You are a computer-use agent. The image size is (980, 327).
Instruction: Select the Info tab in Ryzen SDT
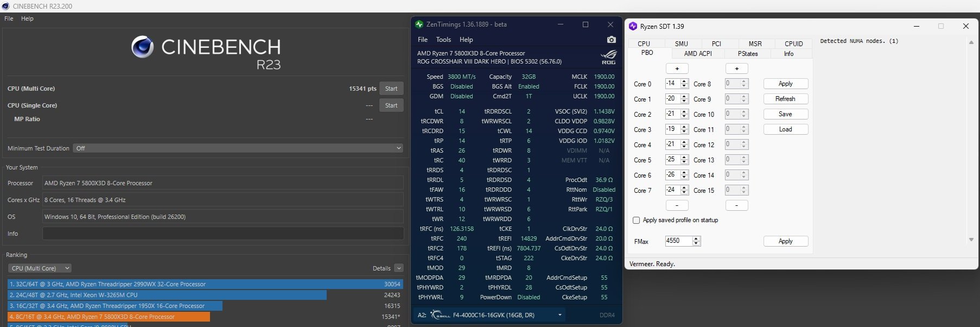(x=788, y=54)
